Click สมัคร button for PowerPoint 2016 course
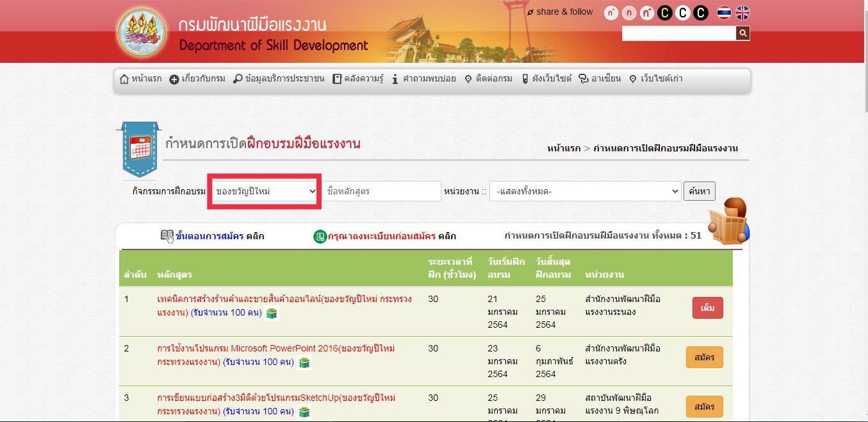Screen dimensions: 868x422 [x=704, y=357]
